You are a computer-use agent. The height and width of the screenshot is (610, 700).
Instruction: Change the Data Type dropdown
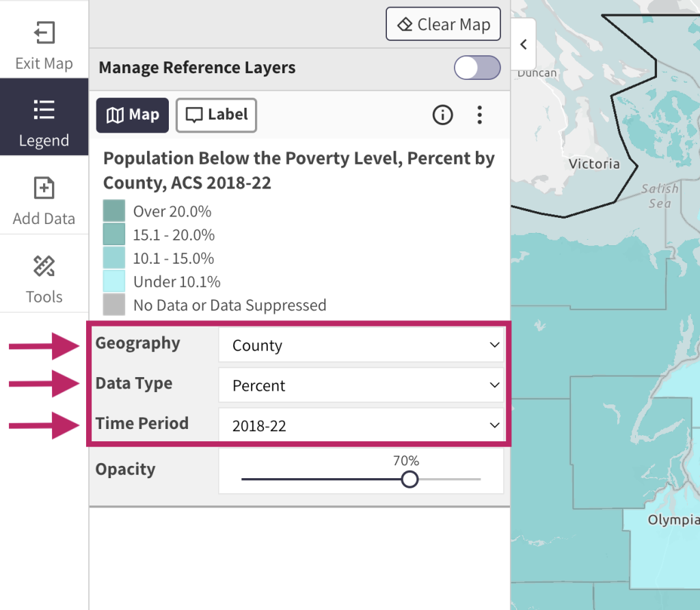[361, 385]
